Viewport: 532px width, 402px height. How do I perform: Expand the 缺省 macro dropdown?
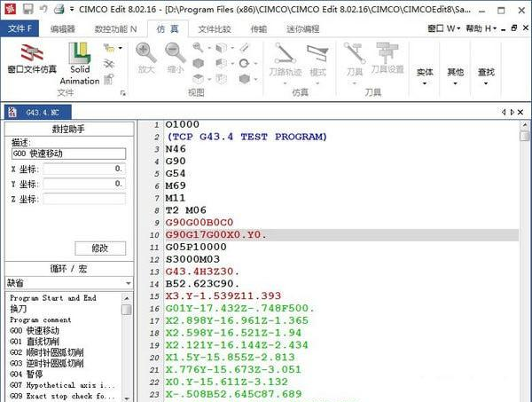(128, 283)
